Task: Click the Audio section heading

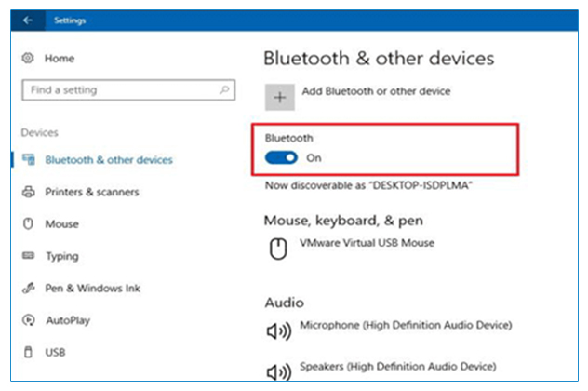Action: (285, 303)
